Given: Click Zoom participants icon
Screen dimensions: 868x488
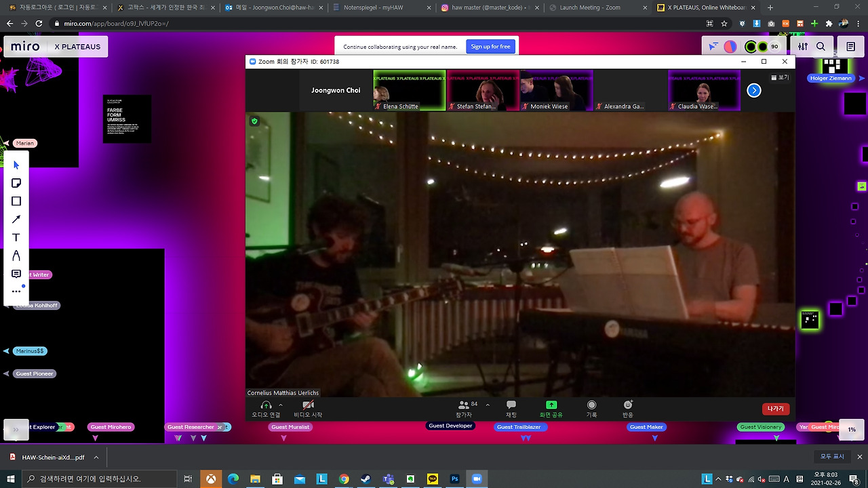Looking at the screenshot, I should [x=464, y=409].
